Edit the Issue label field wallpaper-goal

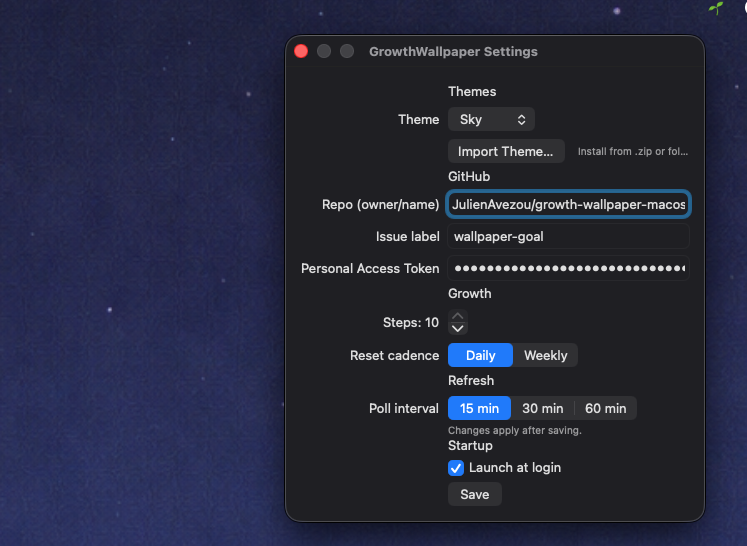(568, 236)
